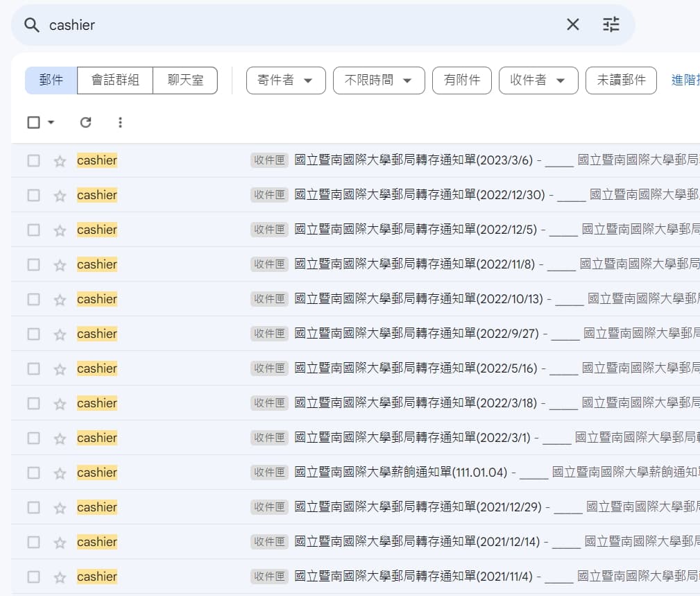Click the search magnifier icon
Image resolution: width=700 pixels, height=596 pixels.
point(32,25)
